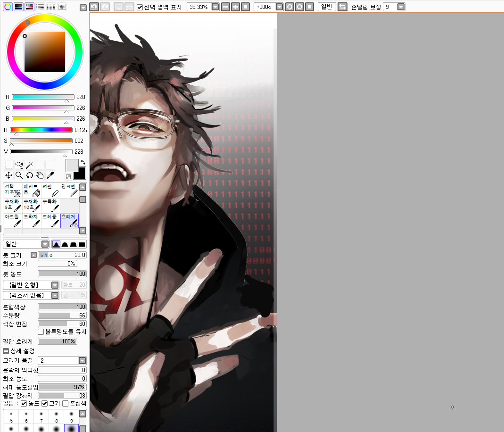Screen dimensions: 504x432
Task: Open the 33.33% zoom level dropdown
Action: tap(215, 7)
